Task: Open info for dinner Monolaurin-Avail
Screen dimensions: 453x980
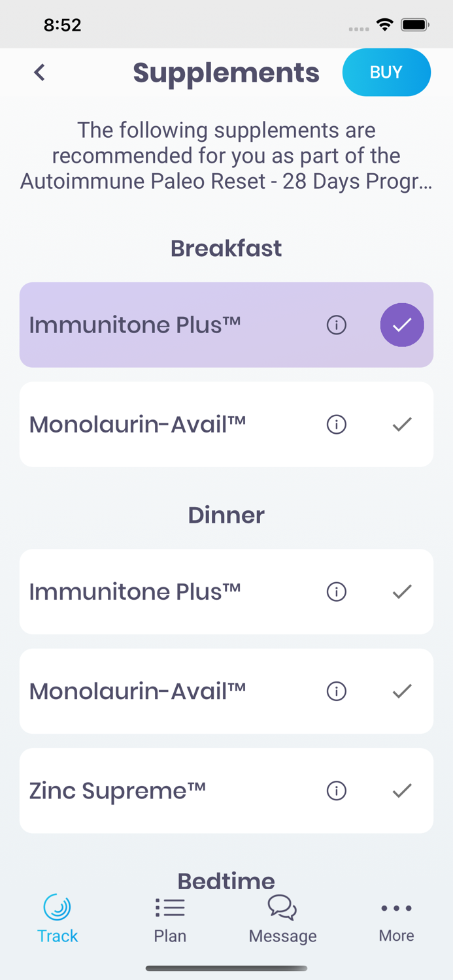Action: point(337,691)
